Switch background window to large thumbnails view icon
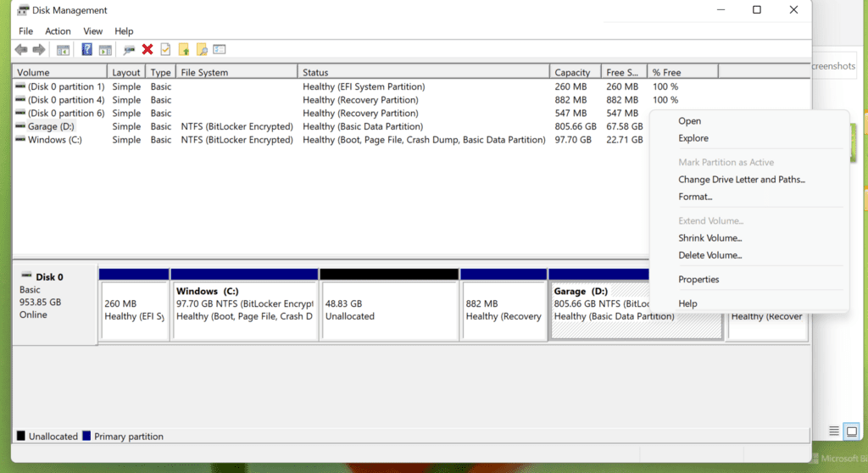868x473 pixels. tap(852, 431)
